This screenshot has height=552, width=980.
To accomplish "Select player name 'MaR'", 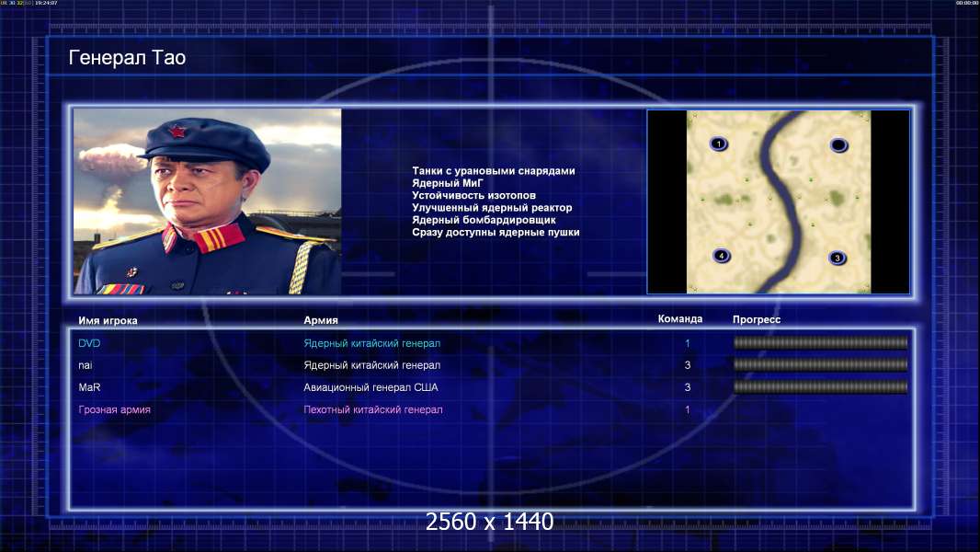I will coord(89,387).
